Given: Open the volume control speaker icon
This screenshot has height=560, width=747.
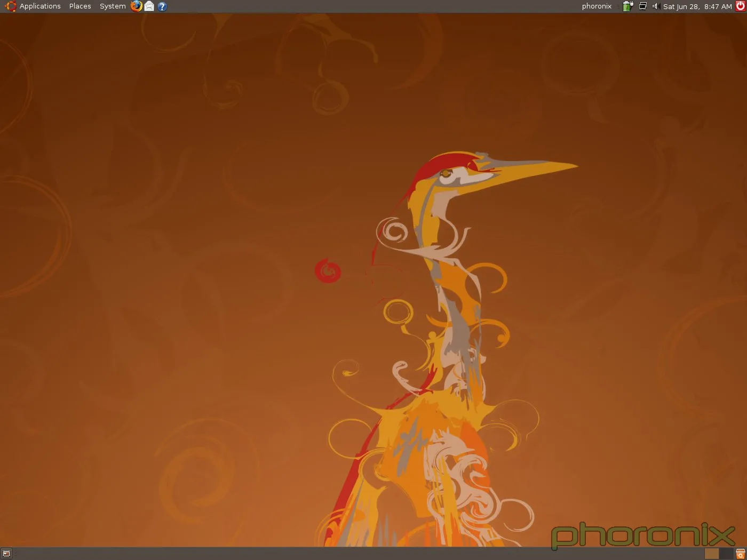Looking at the screenshot, I should [656, 6].
